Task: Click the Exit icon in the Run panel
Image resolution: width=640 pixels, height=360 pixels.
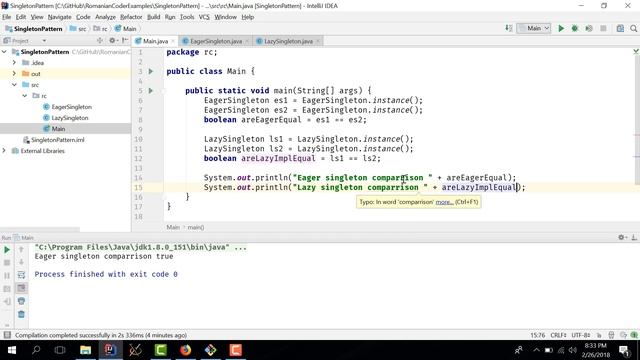Action: point(7,302)
